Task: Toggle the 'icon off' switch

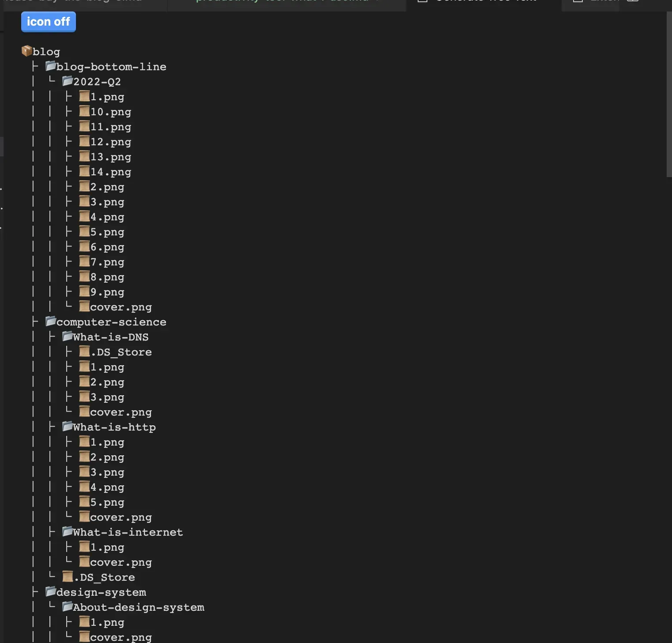Action: click(48, 21)
